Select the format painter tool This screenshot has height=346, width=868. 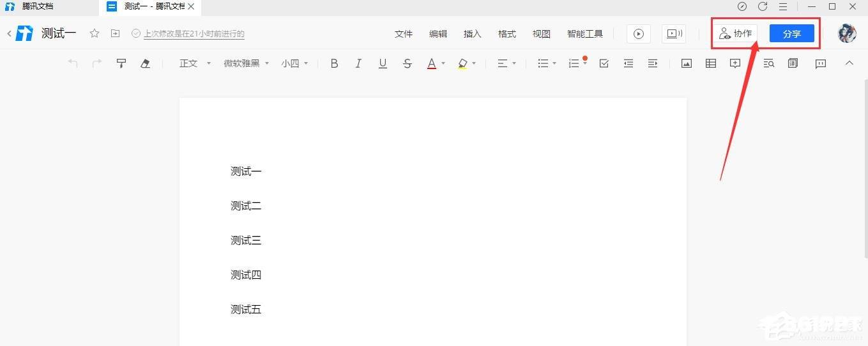[x=121, y=63]
